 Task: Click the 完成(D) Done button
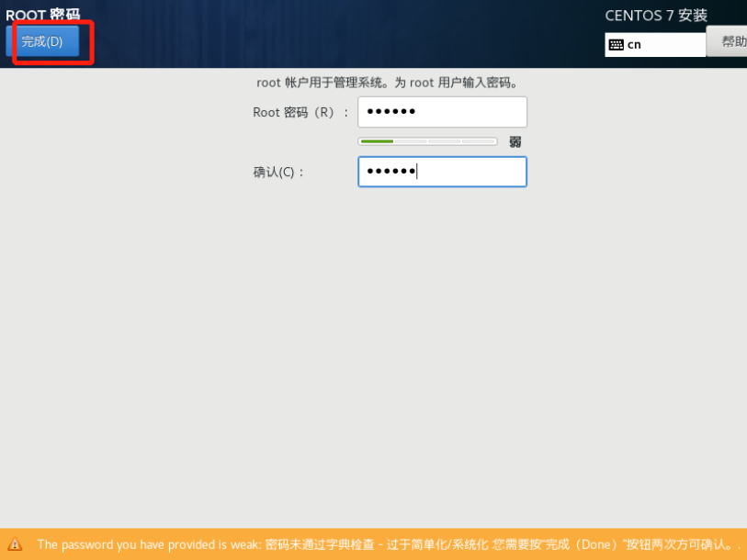[x=42, y=41]
